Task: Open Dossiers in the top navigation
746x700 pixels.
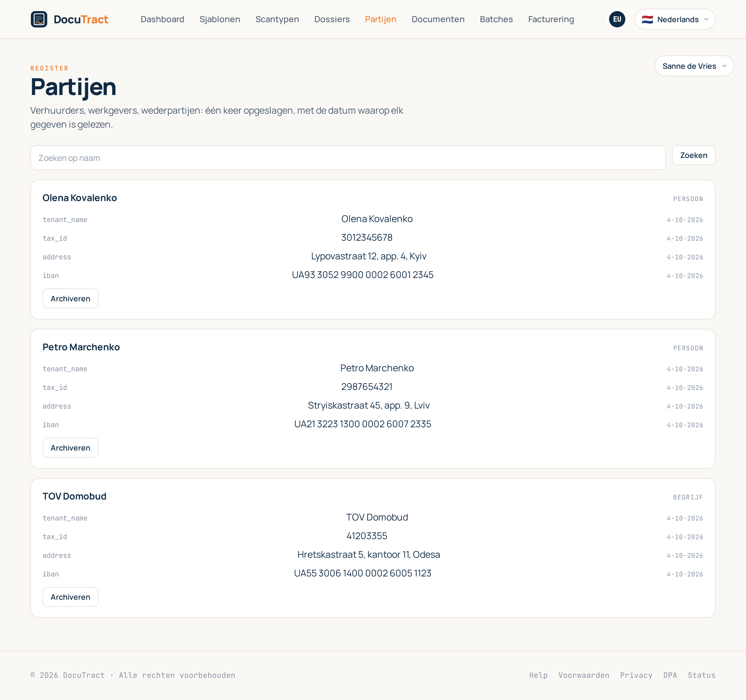Action: [x=332, y=19]
